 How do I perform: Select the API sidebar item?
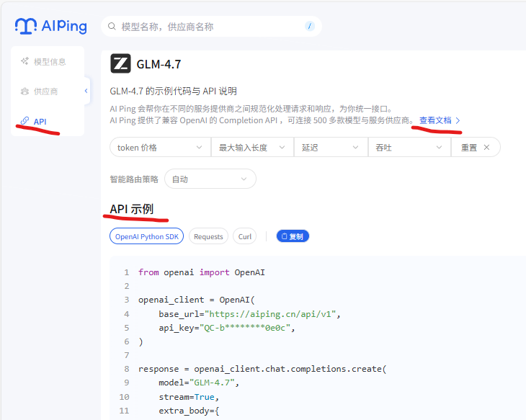[34, 121]
